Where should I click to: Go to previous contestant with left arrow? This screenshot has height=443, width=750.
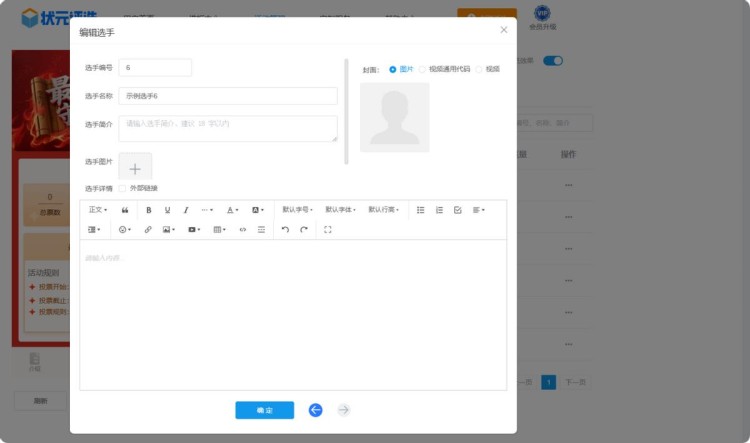point(316,410)
